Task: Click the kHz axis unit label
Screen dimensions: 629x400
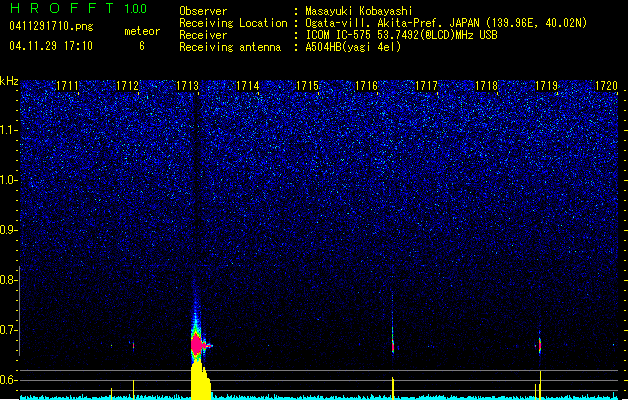Action: [9, 81]
